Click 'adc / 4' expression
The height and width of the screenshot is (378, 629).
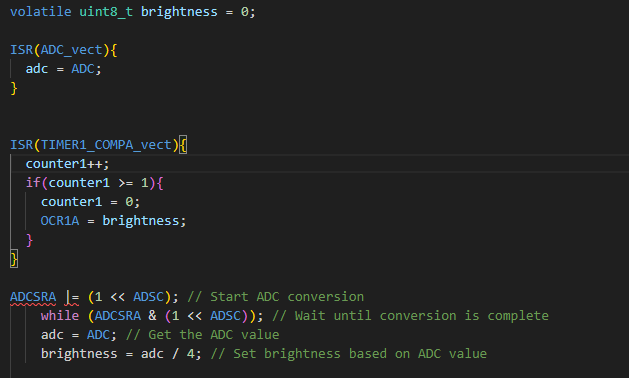(168, 354)
